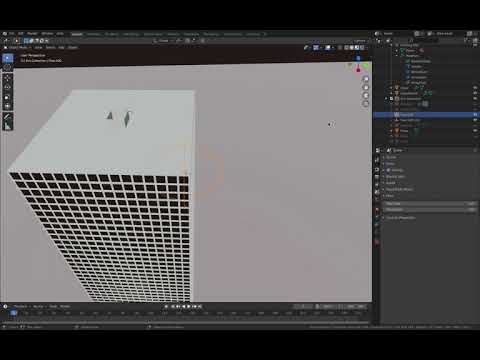
Task: Select the Transform tool
Action: coord(8,106)
